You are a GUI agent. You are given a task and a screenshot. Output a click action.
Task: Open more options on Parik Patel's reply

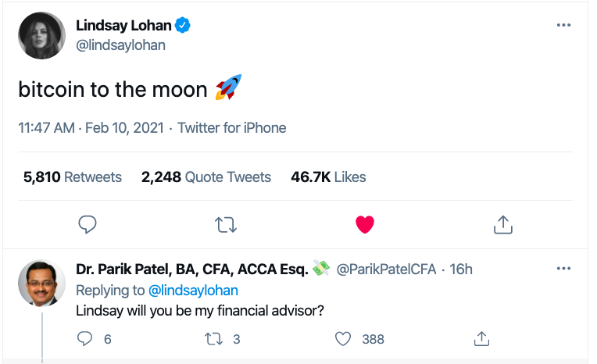click(563, 269)
